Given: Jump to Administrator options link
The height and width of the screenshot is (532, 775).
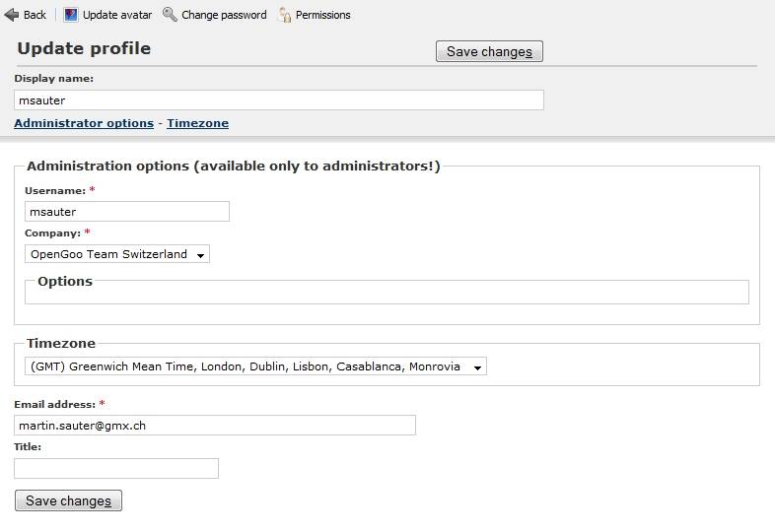Looking at the screenshot, I should [x=84, y=123].
